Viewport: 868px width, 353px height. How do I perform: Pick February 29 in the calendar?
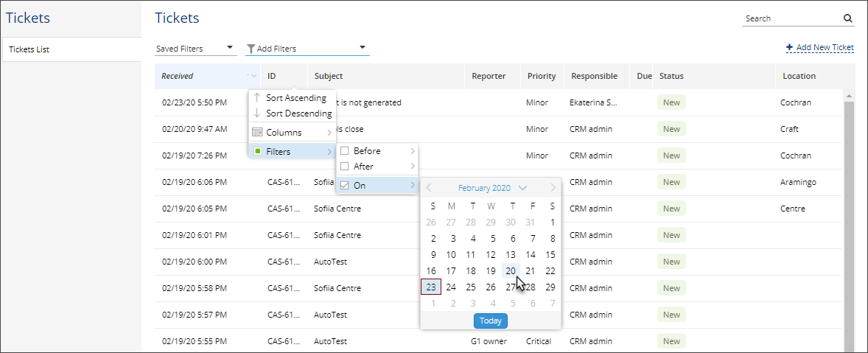[550, 287]
